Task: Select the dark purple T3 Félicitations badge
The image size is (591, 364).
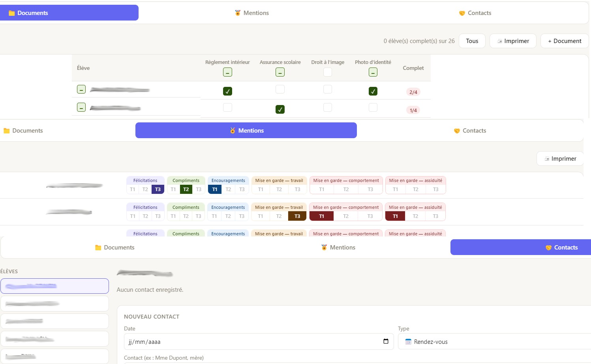Action: coord(158,190)
